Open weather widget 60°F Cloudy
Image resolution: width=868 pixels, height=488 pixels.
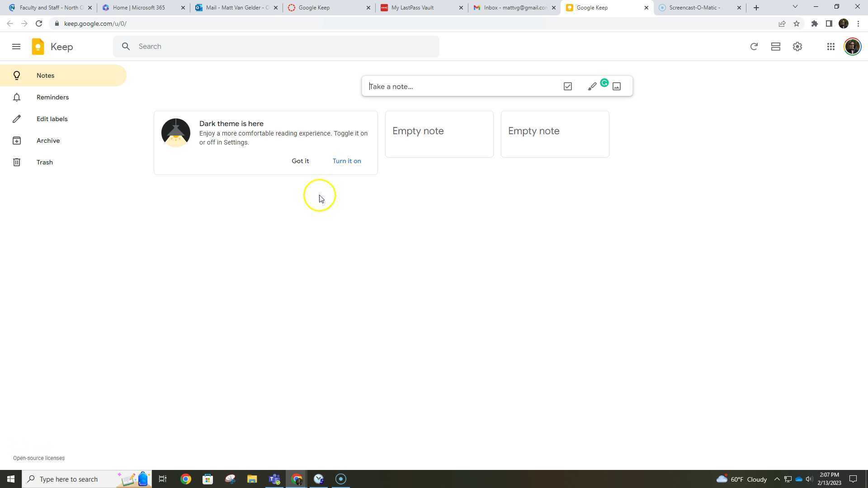tap(741, 479)
